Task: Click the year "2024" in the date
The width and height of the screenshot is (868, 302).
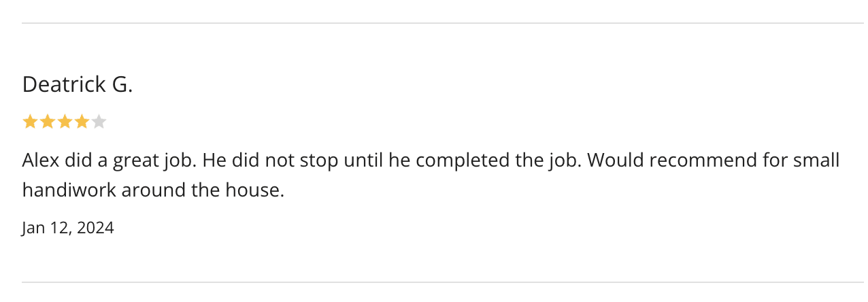Action: (95, 227)
